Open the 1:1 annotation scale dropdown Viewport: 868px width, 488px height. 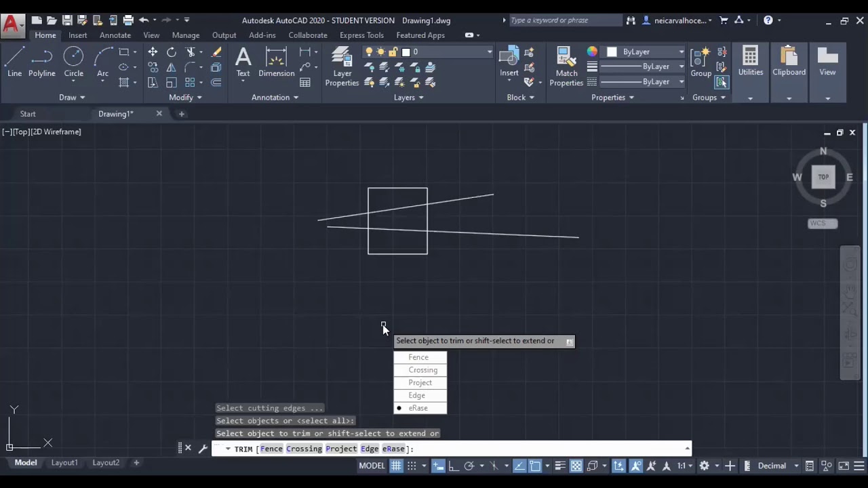coord(685,466)
